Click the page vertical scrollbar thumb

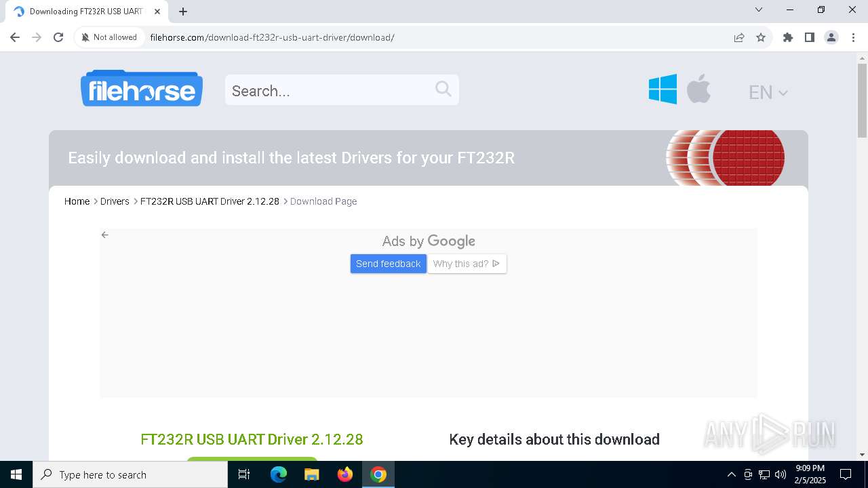click(862, 100)
